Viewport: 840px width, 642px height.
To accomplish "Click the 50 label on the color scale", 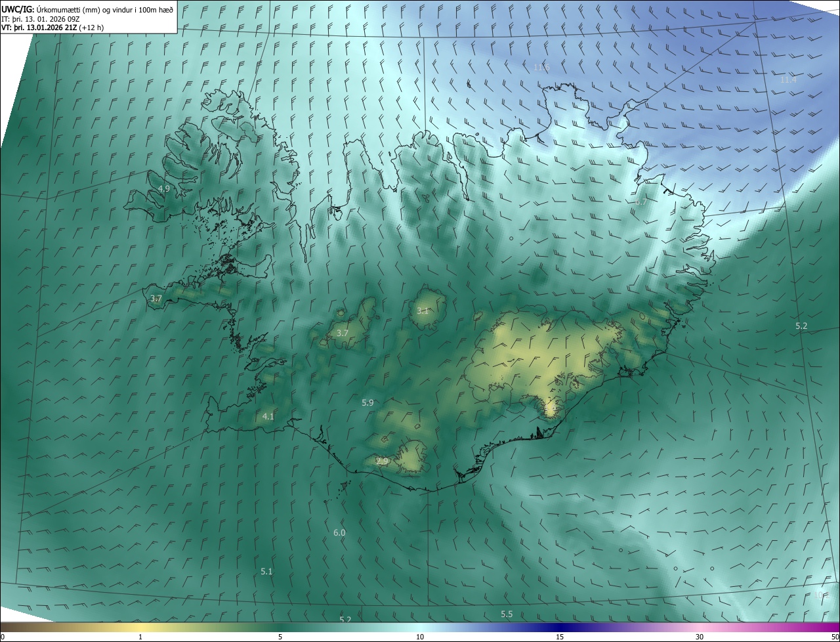I will coord(835,637).
